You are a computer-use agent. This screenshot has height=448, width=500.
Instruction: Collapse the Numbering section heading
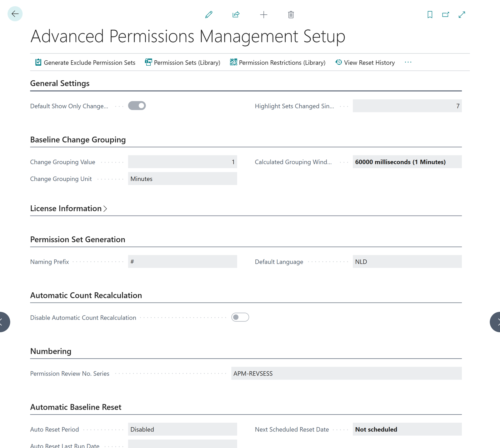click(x=51, y=351)
